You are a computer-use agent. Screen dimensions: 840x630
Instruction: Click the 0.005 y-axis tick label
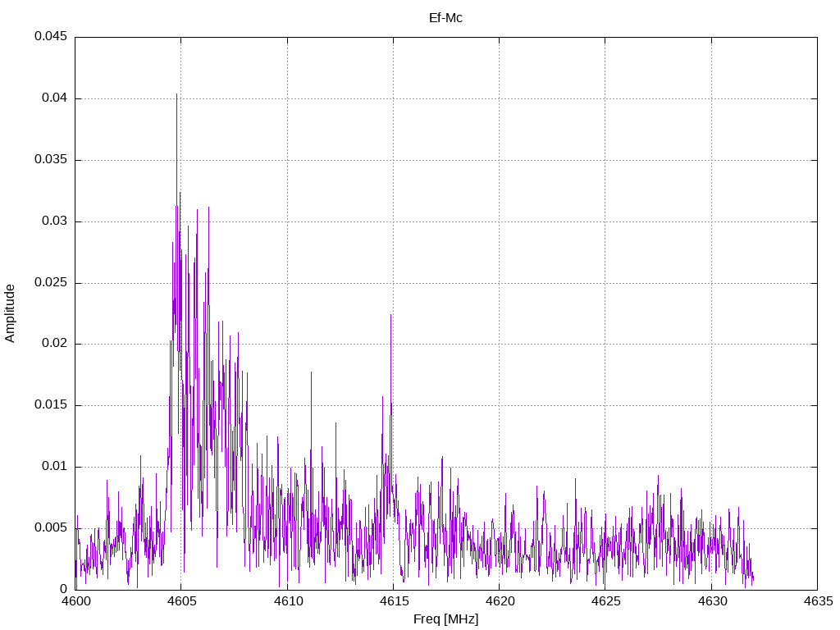click(51, 528)
